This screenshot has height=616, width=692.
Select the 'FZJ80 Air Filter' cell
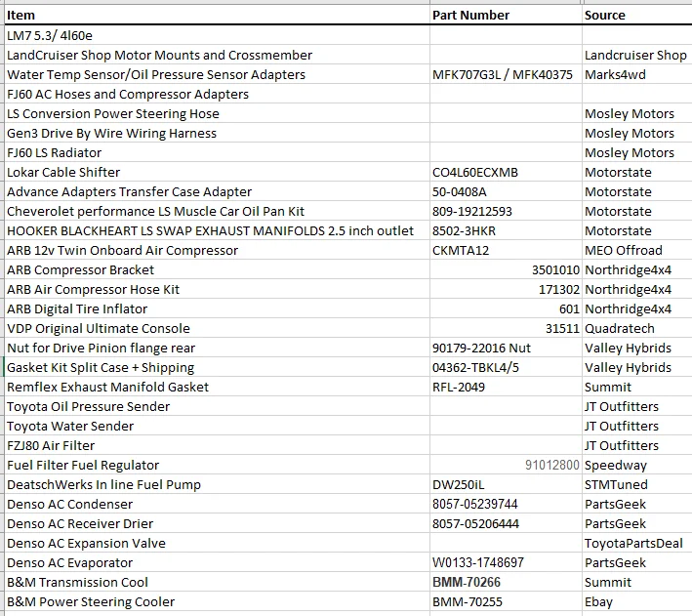click(x=217, y=445)
